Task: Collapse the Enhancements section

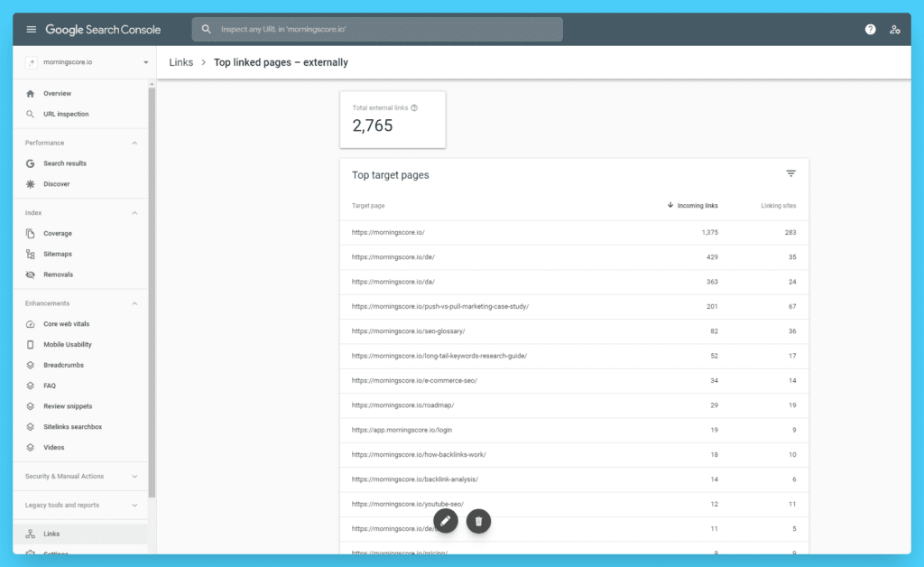Action: [x=135, y=303]
